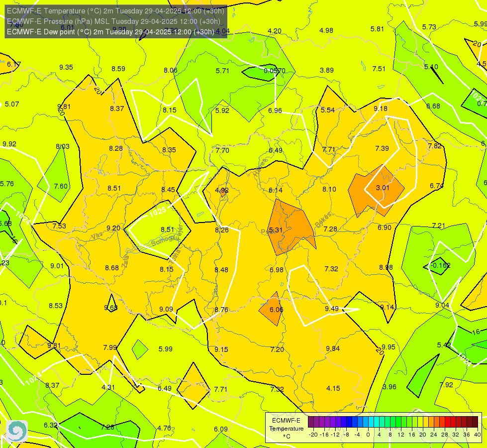Click the dew point value 6.90
The height and width of the screenshot is (448, 487).
385,227
